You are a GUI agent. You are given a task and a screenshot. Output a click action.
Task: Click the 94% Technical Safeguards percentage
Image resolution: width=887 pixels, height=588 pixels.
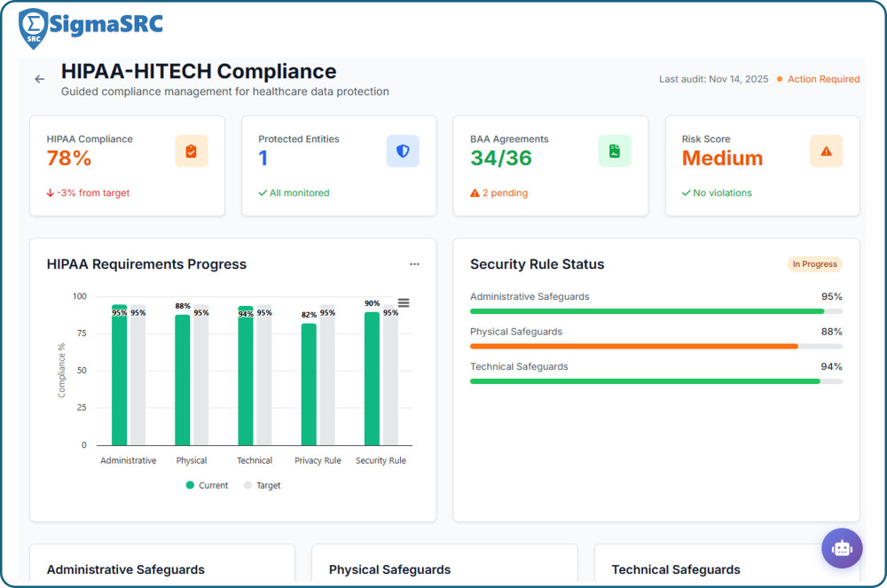coord(832,367)
